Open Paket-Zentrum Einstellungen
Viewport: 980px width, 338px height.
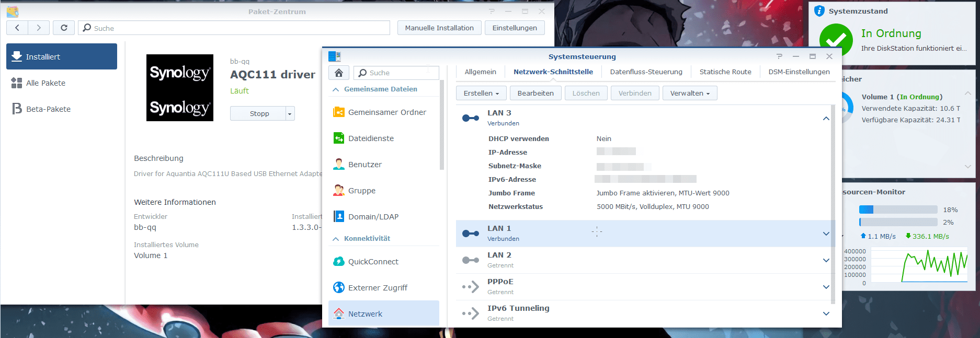pyautogui.click(x=515, y=28)
